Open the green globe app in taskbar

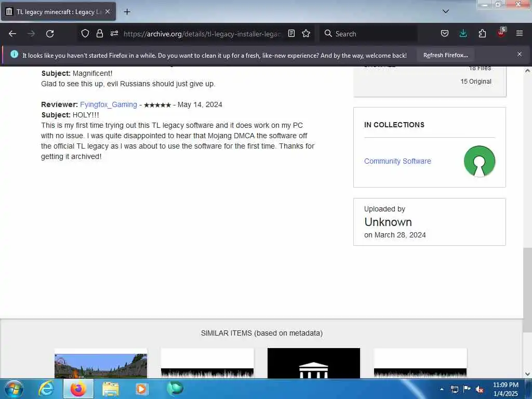tap(175, 389)
